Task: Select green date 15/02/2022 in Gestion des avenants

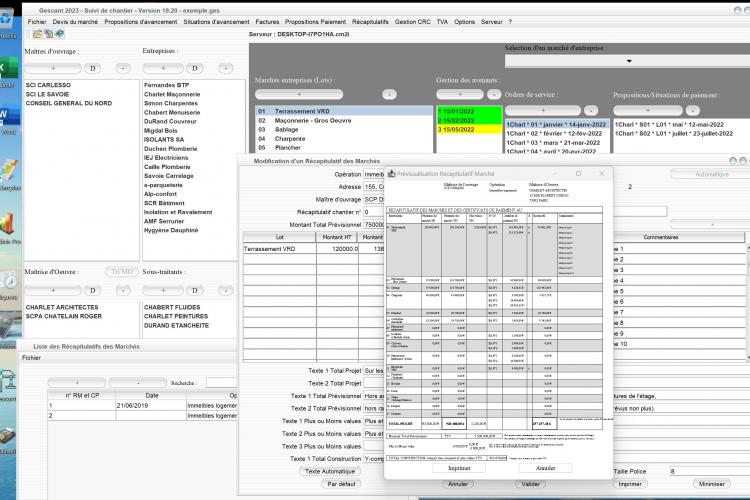Action: (x=469, y=120)
